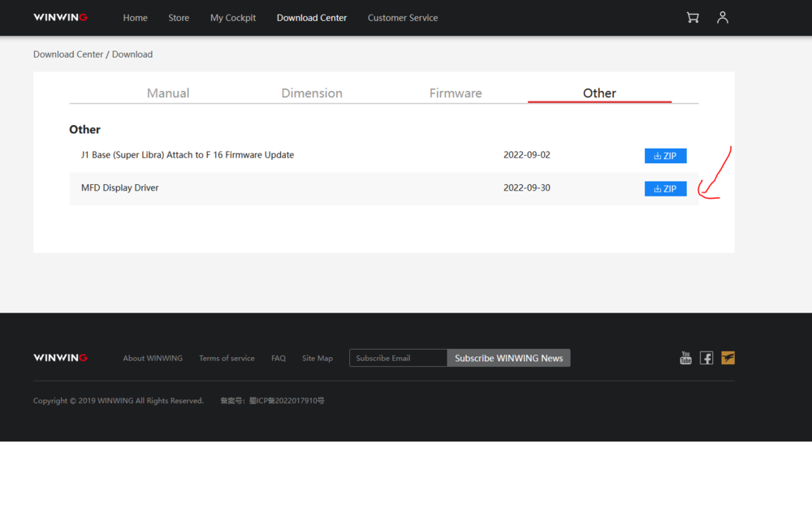Switch to the Manual tab
The height and width of the screenshot is (508, 812).
168,93
